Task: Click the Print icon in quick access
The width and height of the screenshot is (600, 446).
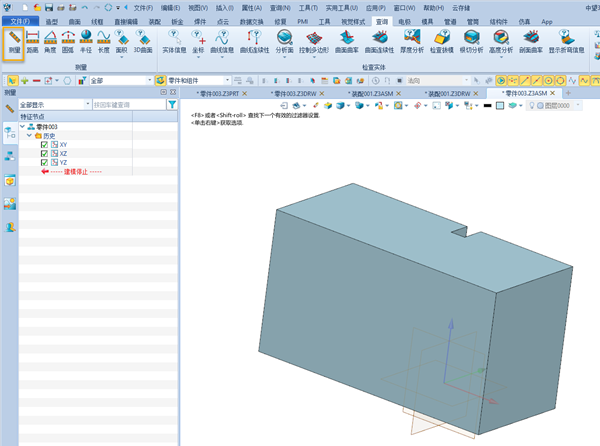Action: [x=60, y=7]
